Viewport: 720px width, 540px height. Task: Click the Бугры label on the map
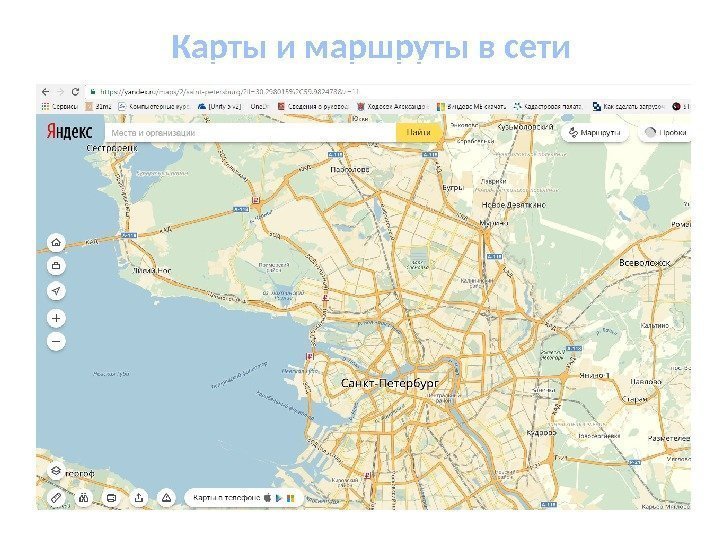click(453, 188)
